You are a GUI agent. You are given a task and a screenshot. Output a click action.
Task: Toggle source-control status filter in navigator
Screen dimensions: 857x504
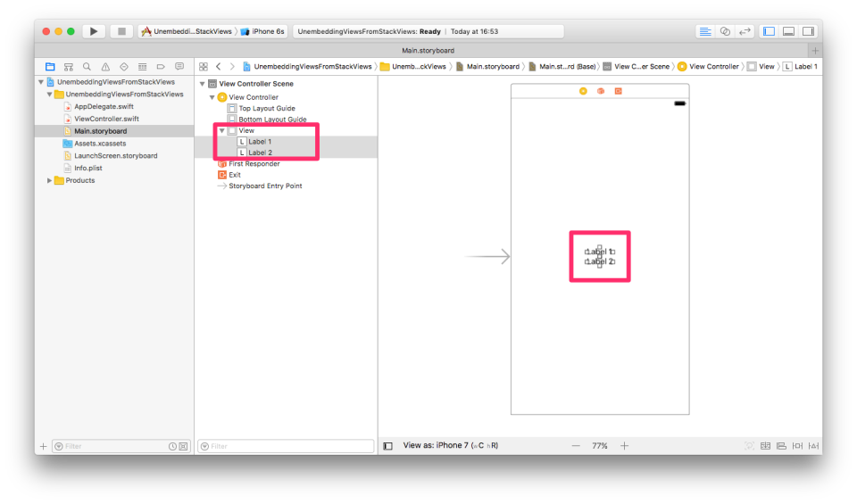183,446
